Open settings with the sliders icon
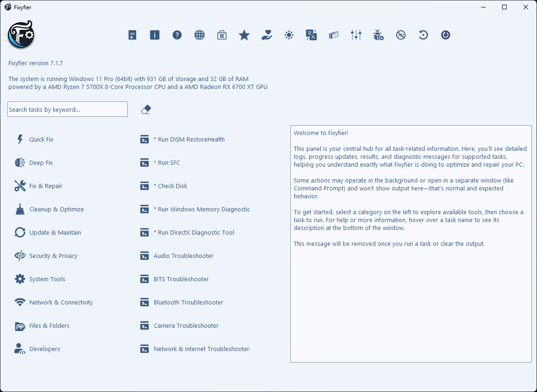Image resolution: width=537 pixels, height=392 pixels. [356, 35]
